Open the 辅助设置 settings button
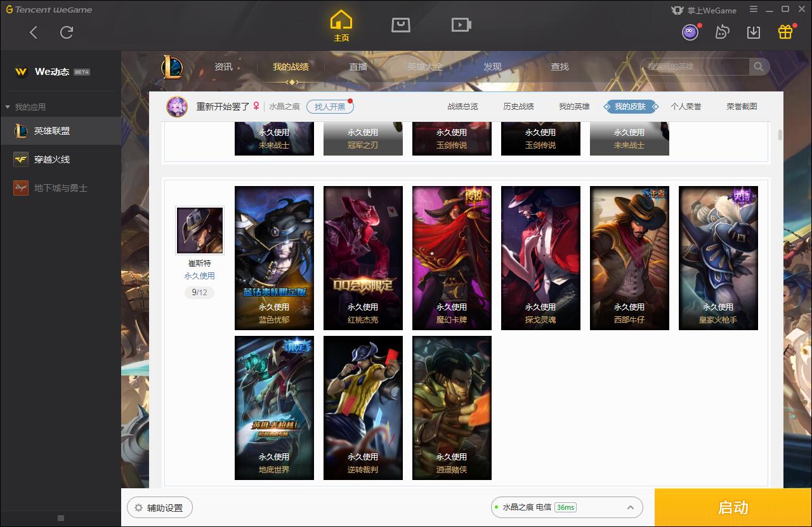The image size is (812, 527). (x=160, y=507)
